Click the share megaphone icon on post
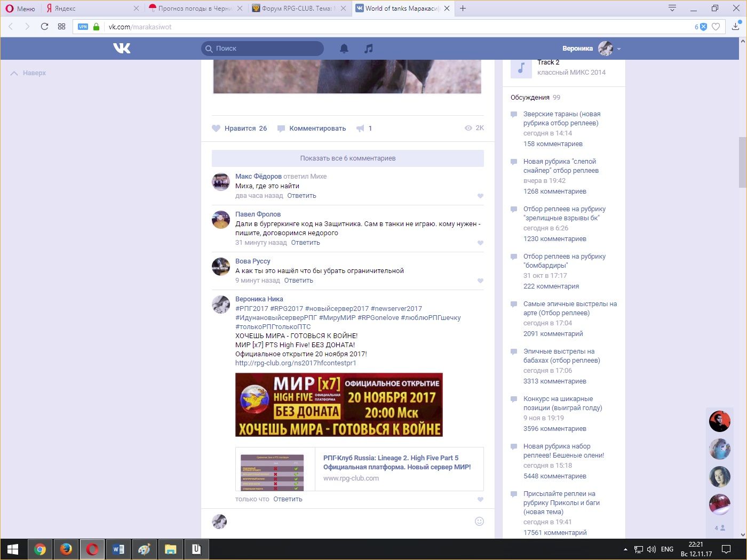The height and width of the screenshot is (560, 747). [361, 129]
